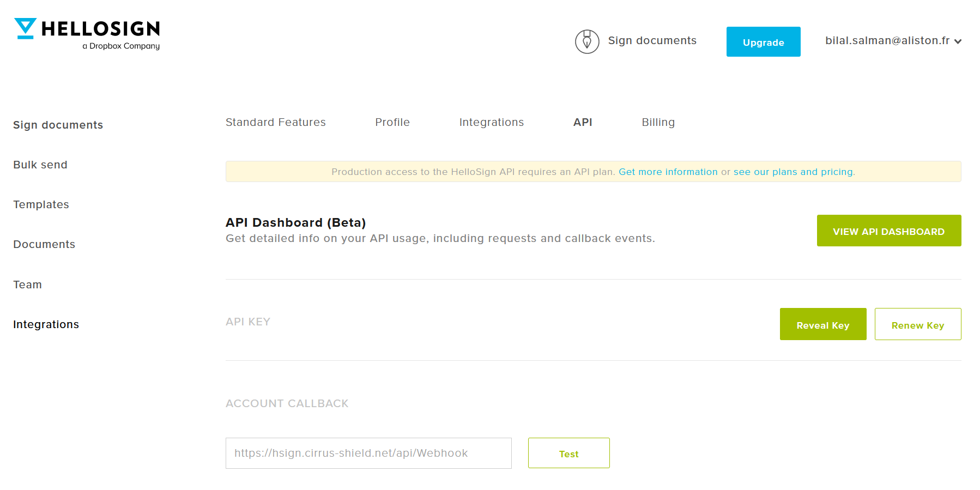Click the Test callback button
The image size is (980, 490).
click(x=568, y=453)
